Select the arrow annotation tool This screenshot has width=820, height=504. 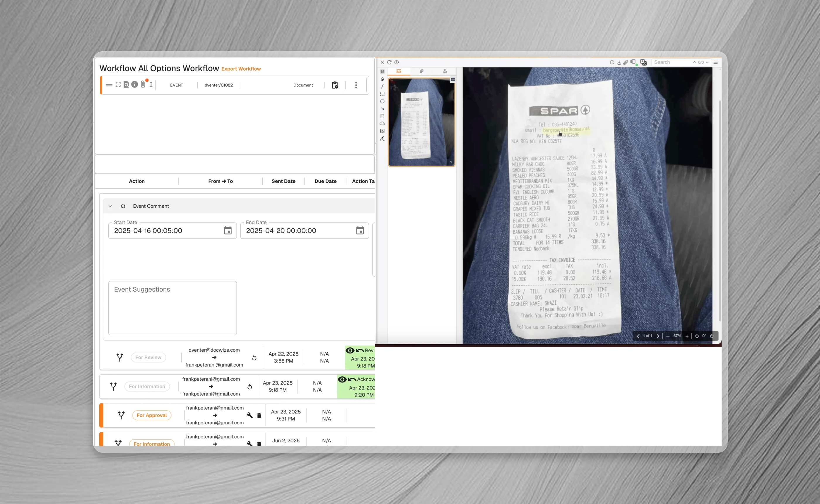click(382, 109)
